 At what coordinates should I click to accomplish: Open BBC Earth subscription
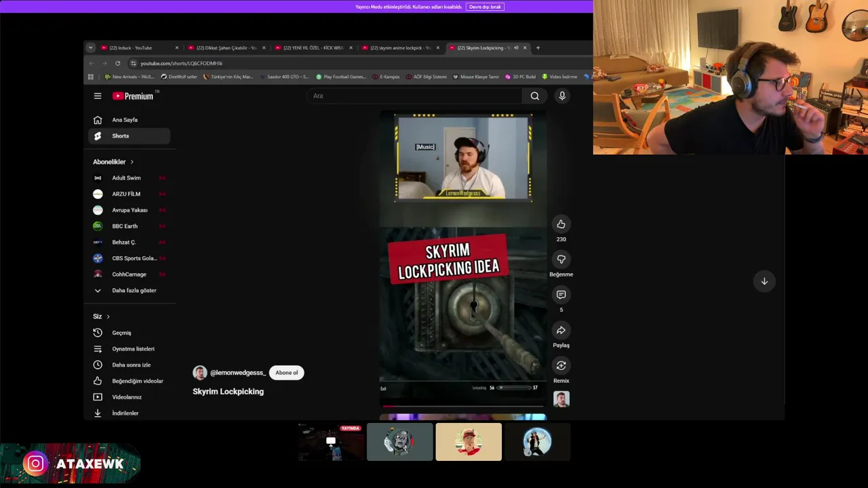[x=129, y=226]
